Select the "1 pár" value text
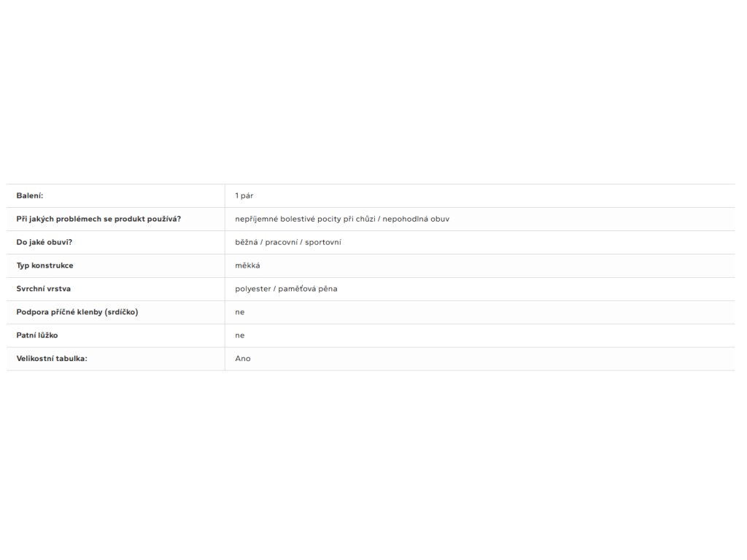This screenshot has width=747, height=560. [x=244, y=195]
